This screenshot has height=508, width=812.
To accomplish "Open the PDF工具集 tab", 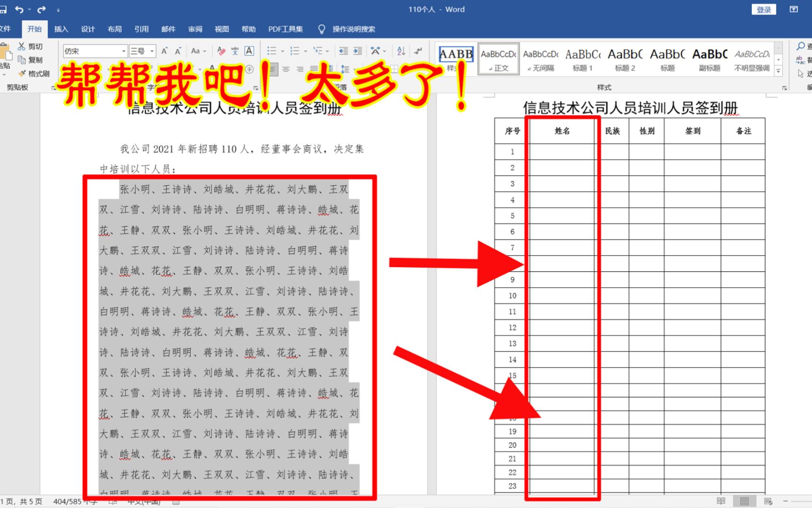I will (x=286, y=29).
